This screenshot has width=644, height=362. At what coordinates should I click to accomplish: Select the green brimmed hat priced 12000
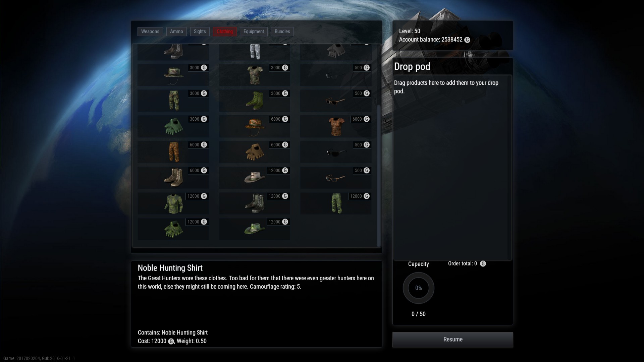(254, 229)
